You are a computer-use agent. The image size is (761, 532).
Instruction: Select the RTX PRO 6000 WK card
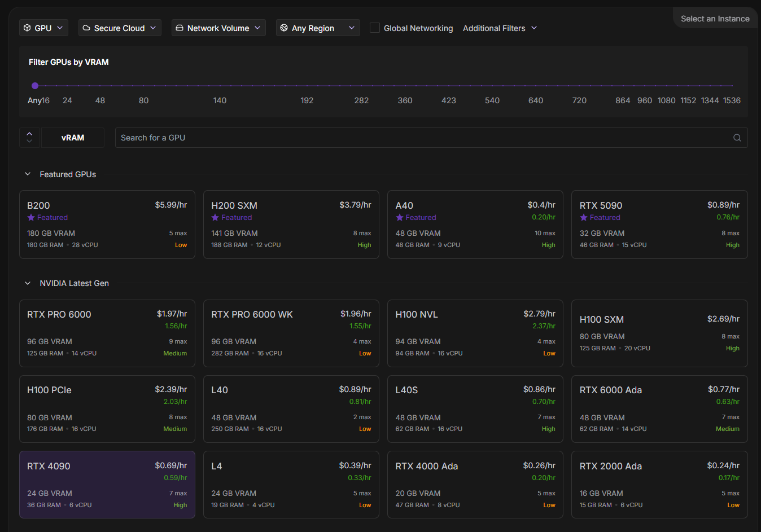pos(291,333)
